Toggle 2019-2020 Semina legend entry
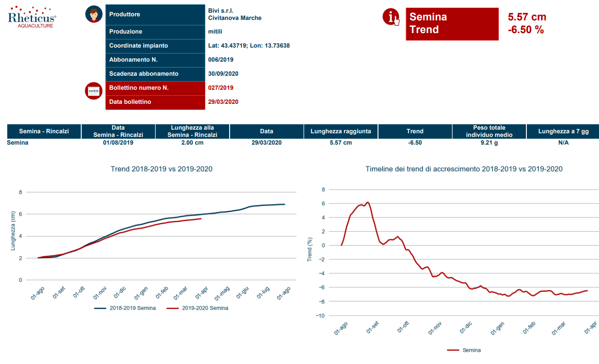Image resolution: width=599 pixels, height=364 pixels. (197, 308)
